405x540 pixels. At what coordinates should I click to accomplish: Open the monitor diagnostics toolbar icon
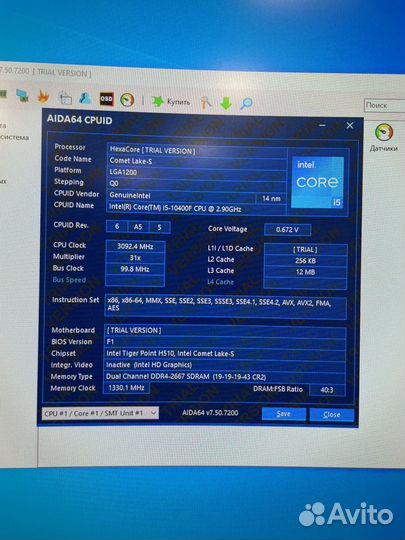coord(22,95)
